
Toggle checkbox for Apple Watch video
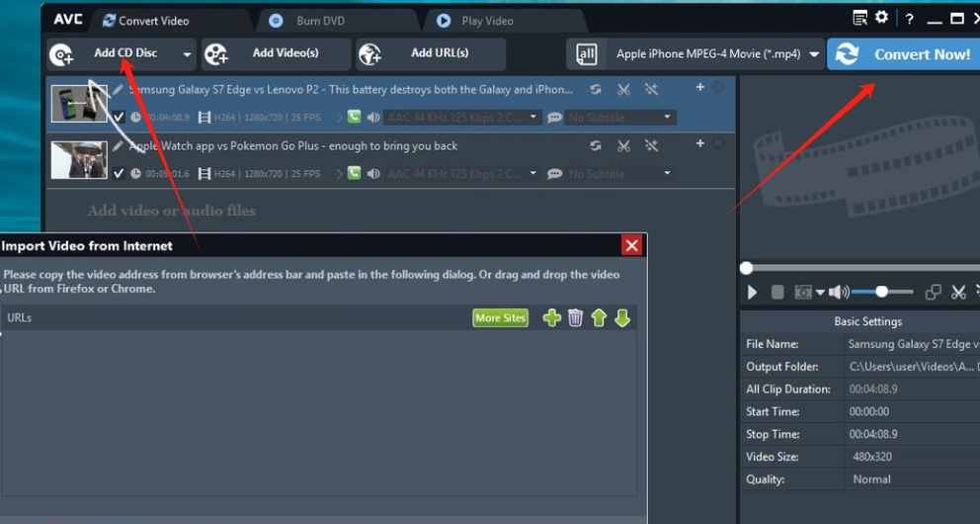(119, 173)
